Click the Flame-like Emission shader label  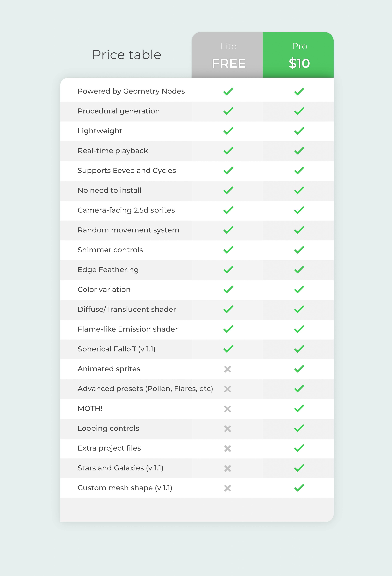click(128, 329)
